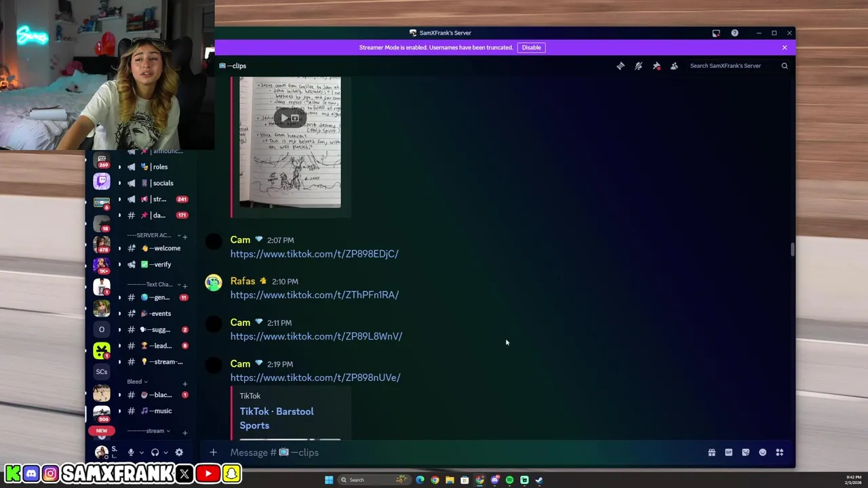Open the Help question mark icon
Image resolution: width=868 pixels, height=488 pixels.
click(734, 33)
